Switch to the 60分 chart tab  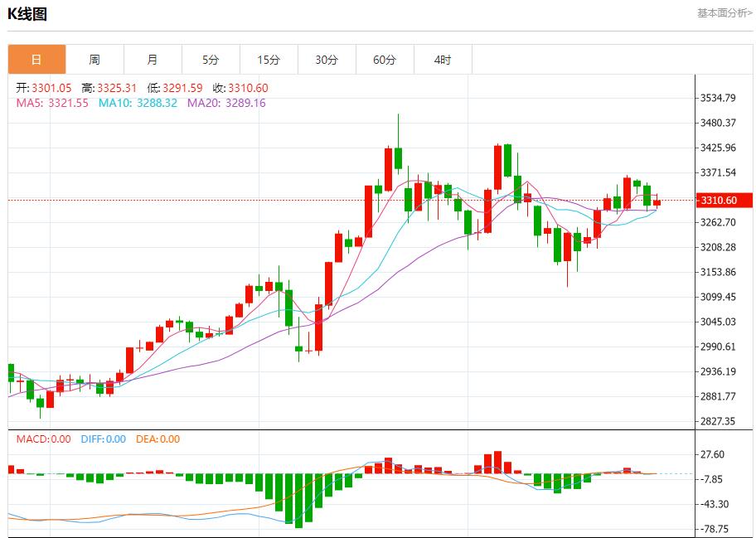385,60
